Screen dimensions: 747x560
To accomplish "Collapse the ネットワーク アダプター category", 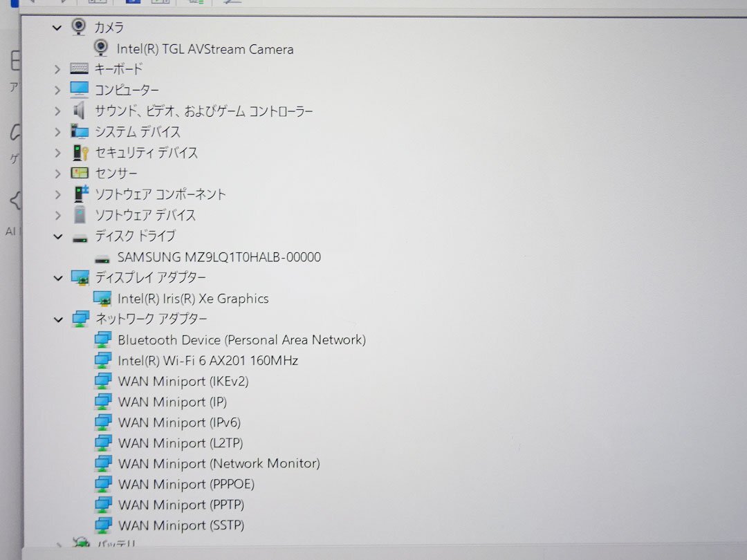I will point(58,319).
